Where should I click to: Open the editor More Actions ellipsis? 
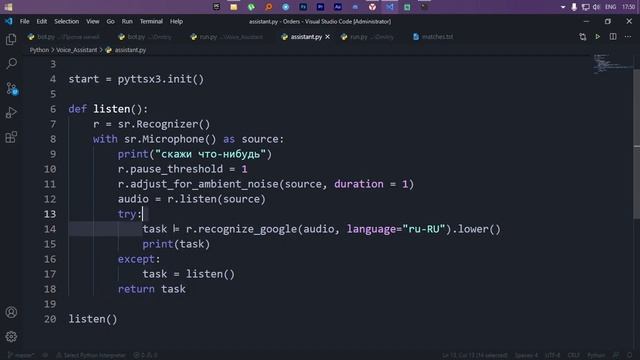[x=628, y=37]
